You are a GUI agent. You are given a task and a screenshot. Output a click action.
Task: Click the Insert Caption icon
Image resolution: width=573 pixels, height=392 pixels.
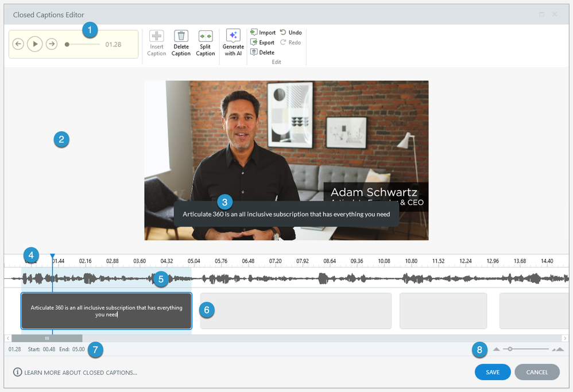click(157, 37)
